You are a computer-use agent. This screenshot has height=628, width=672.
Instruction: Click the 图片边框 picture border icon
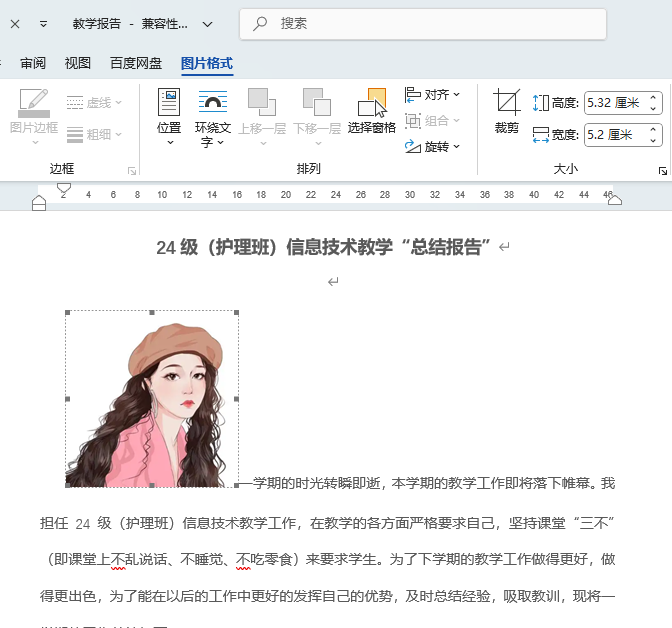tap(34, 102)
